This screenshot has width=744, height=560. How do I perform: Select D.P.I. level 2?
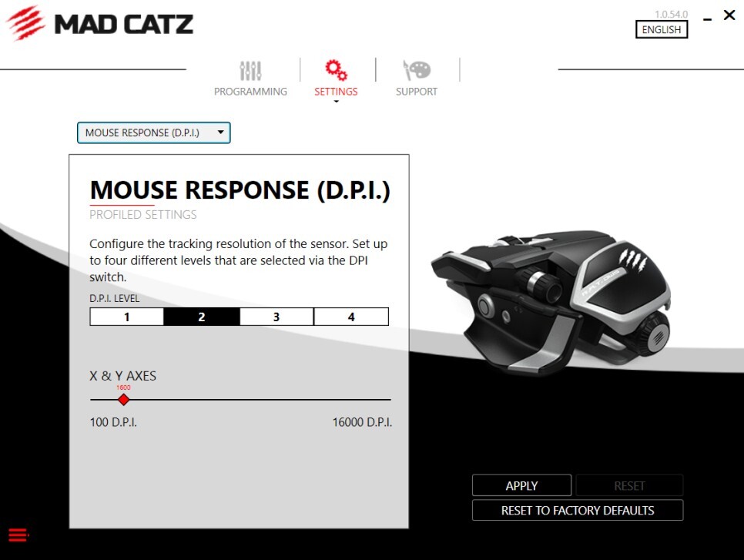pos(202,317)
